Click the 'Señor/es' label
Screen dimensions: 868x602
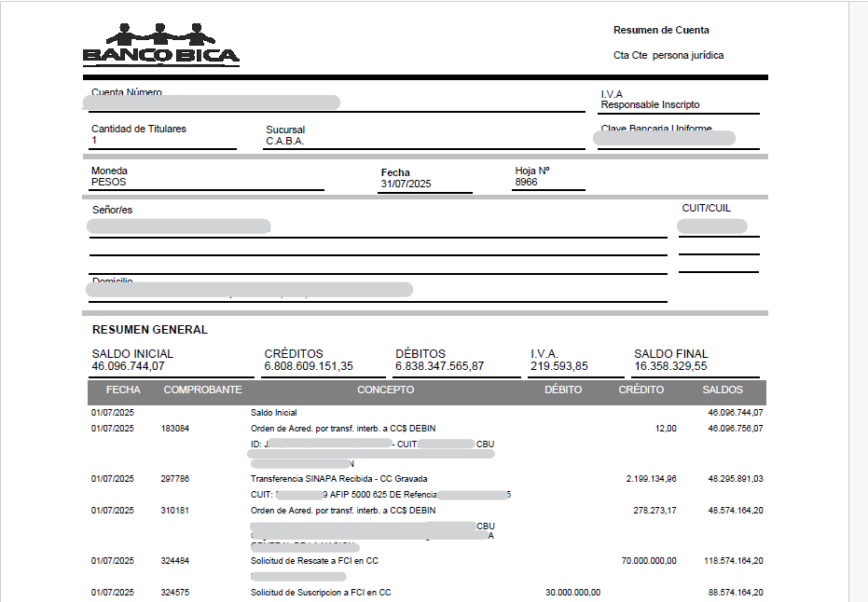click(113, 210)
